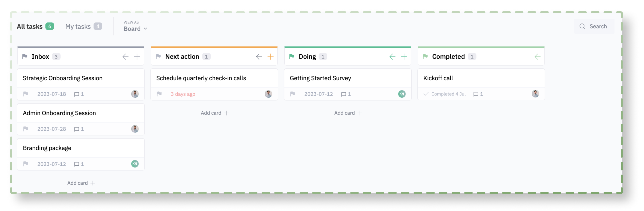The image size is (644, 211).
Task: Open the Board view dropdown
Action: (135, 29)
